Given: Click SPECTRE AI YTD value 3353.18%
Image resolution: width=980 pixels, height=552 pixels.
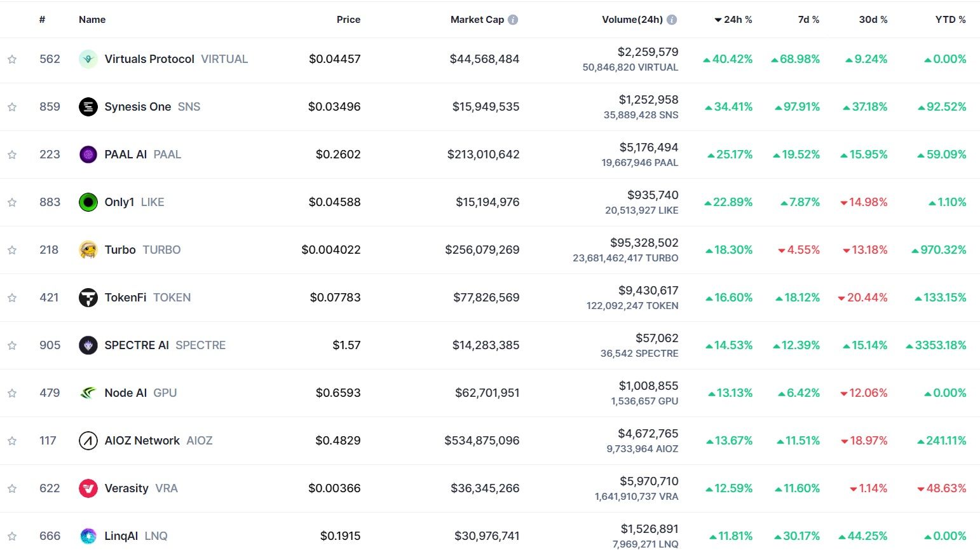Looking at the screenshot, I should click(936, 345).
